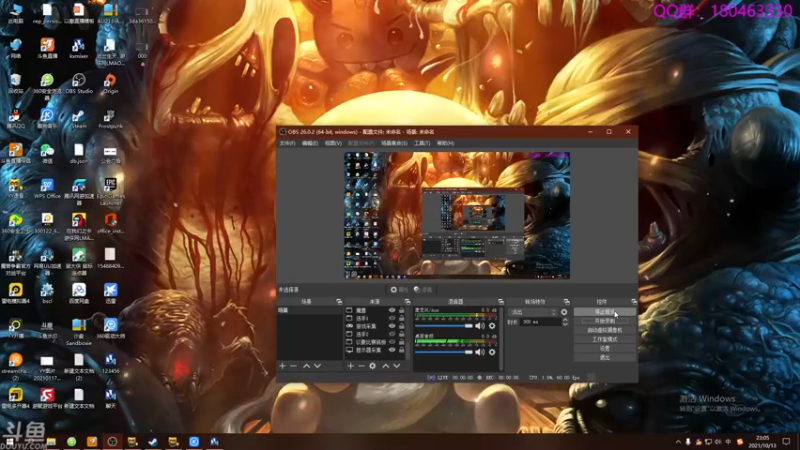This screenshot has height=450, width=800.
Task: Move scene down with the Scenes panel down arrow
Action: [x=317, y=366]
